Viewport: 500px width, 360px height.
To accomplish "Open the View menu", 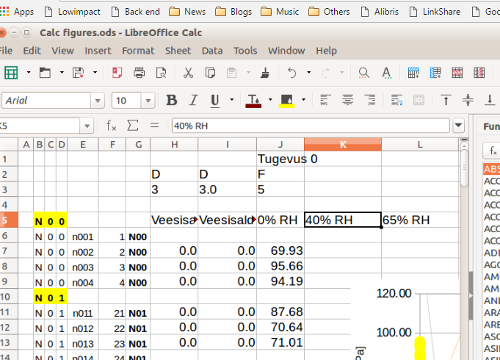I will pyautogui.click(x=62, y=51).
